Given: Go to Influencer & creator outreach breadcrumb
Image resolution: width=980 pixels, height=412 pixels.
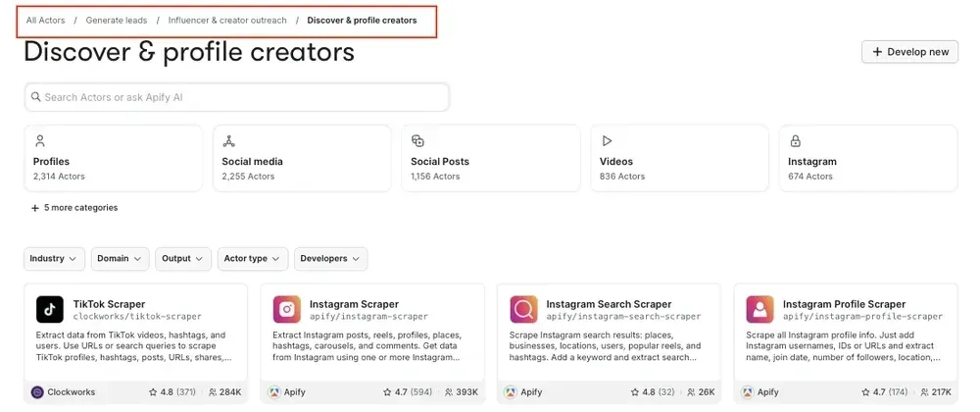Looking at the screenshot, I should (227, 20).
